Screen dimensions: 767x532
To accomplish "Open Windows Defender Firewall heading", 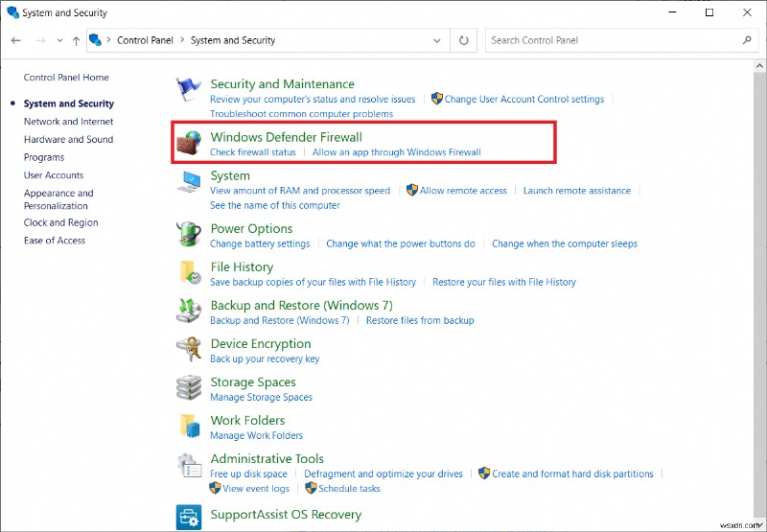I will [x=286, y=137].
